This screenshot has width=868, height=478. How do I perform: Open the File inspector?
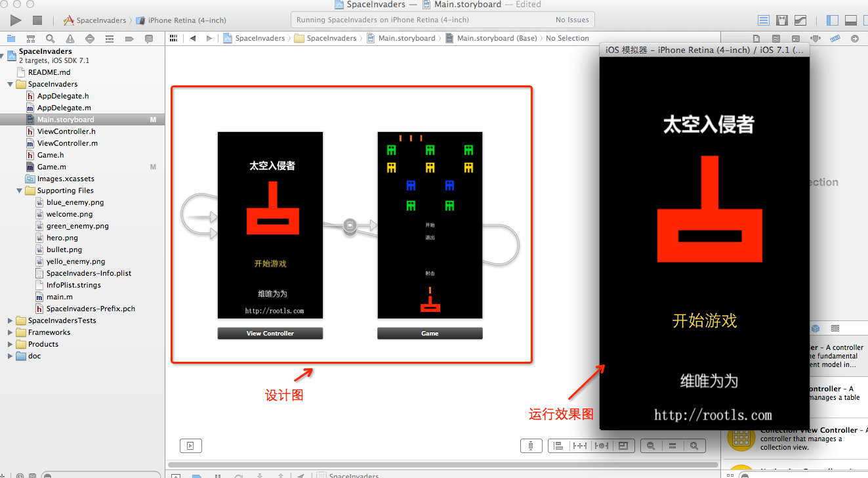[x=756, y=39]
